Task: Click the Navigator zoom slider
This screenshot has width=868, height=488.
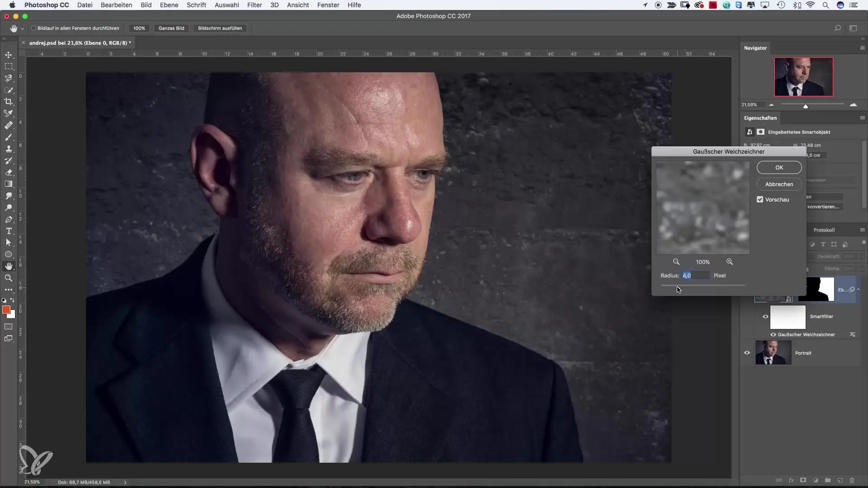Action: tap(812, 105)
